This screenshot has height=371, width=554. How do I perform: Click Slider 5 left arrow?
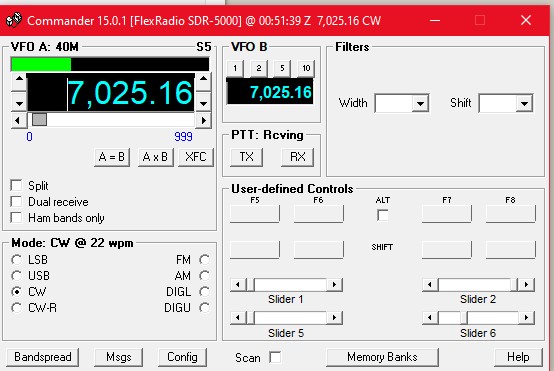tap(238, 318)
